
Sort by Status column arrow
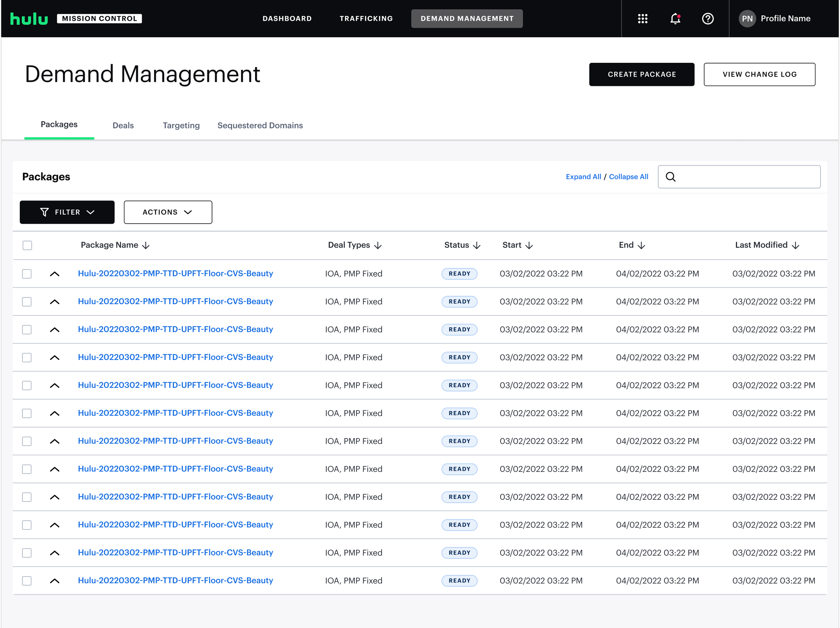(477, 245)
